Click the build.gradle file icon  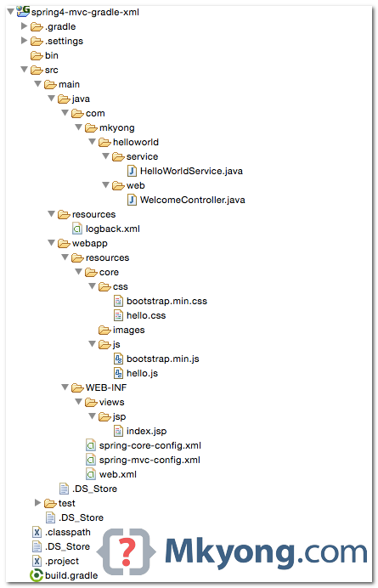click(37, 575)
